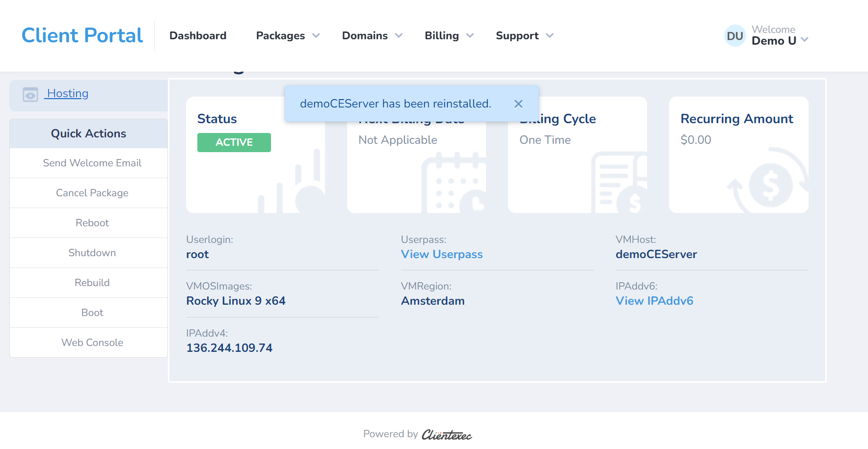
Task: Click the notification message text
Action: (x=395, y=104)
